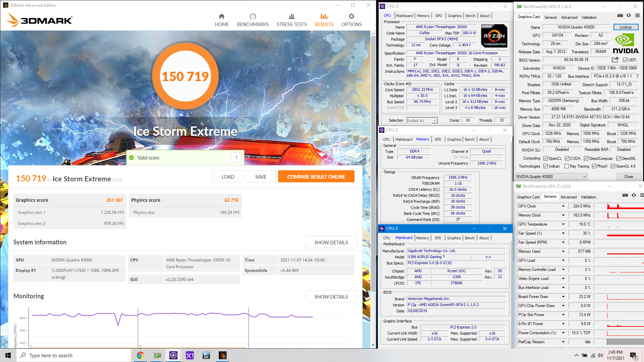Toggle the OpenCL checkbox
Screen dimensions: 644x362
tap(546, 159)
